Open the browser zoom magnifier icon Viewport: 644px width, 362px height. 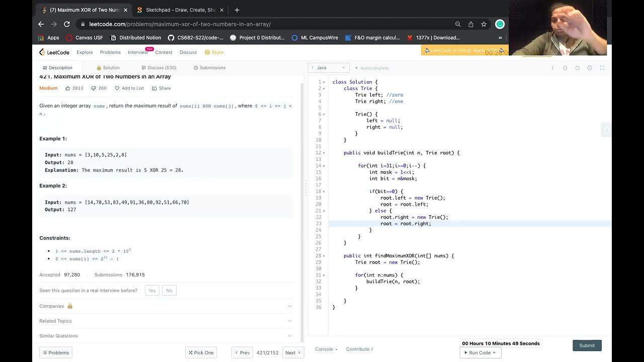point(458,24)
